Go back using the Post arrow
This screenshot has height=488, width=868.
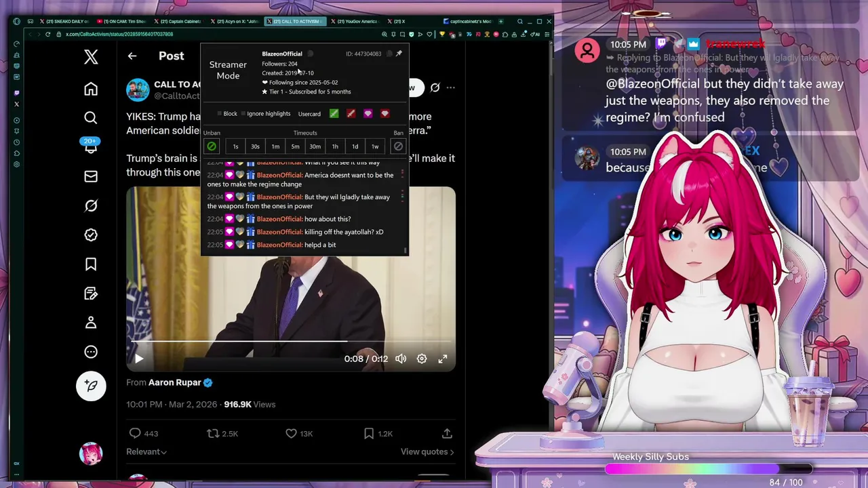coord(132,56)
